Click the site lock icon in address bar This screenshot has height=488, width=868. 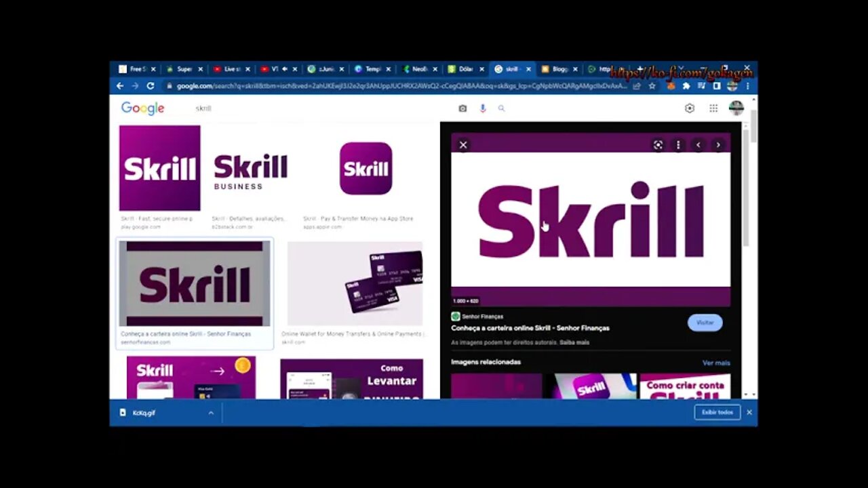(x=168, y=86)
